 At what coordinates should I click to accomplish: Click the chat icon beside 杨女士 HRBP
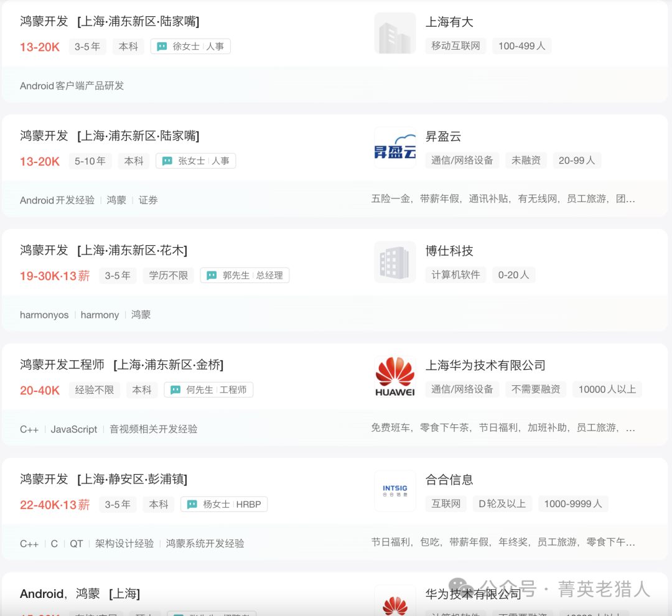coord(192,504)
